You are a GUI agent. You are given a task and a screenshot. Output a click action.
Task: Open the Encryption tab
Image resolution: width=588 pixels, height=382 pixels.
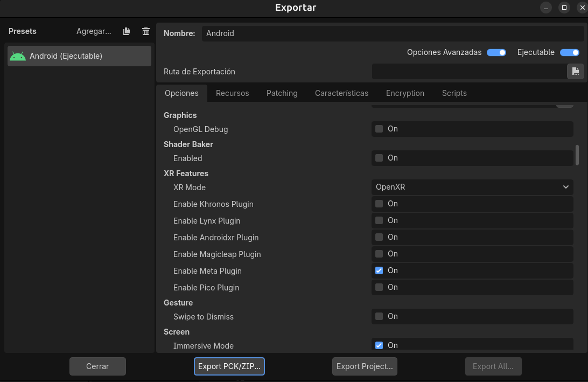[x=405, y=93]
